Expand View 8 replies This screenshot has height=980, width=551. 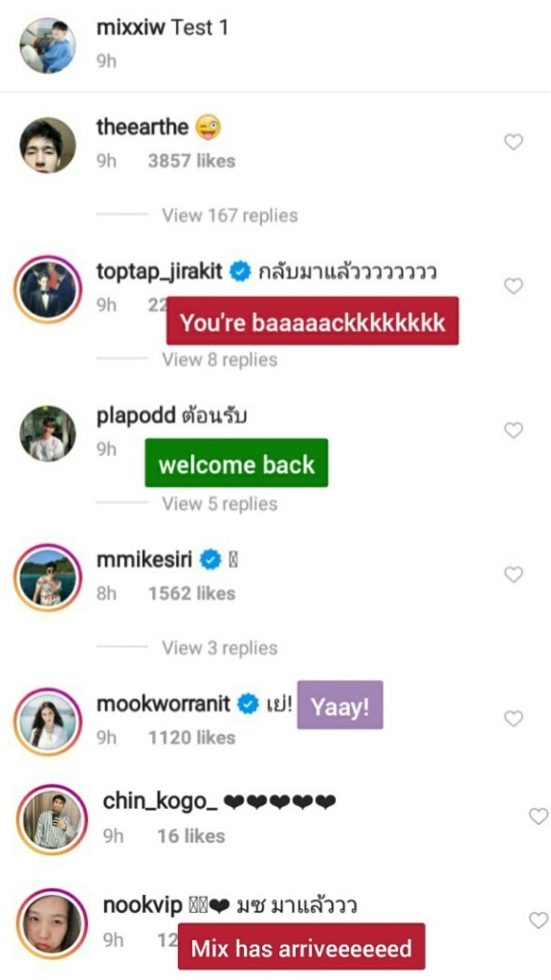pos(219,360)
